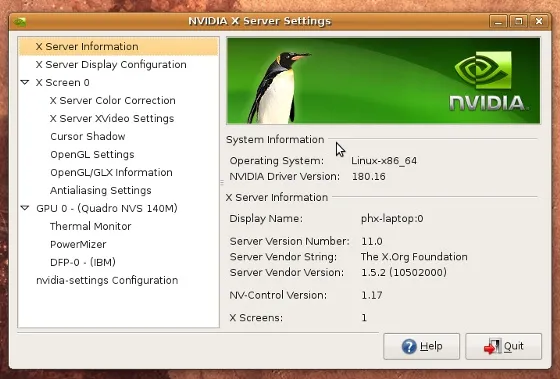Open nvidia-settings Configuration page
560x379 pixels.
click(107, 280)
